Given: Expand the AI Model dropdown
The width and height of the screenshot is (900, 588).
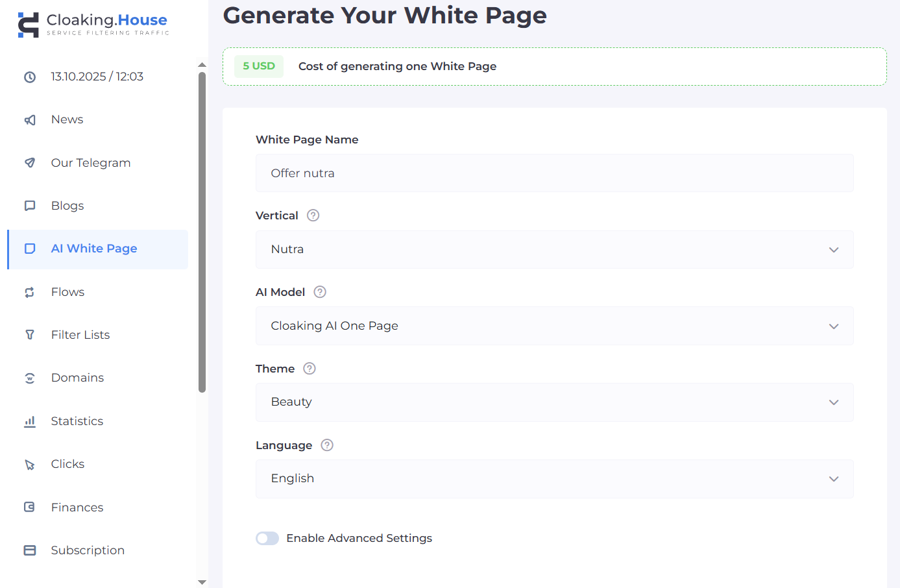Looking at the screenshot, I should point(554,326).
